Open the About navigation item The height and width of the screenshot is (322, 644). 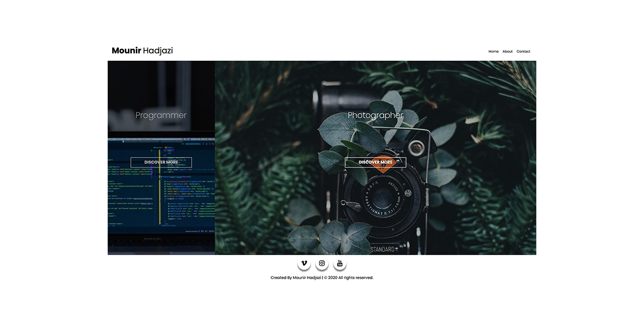click(x=507, y=51)
